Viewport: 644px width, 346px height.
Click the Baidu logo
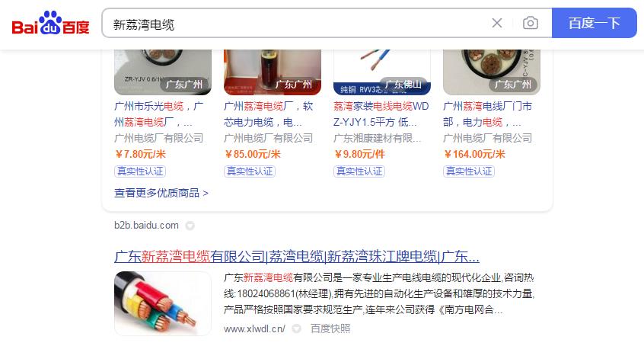click(x=50, y=23)
